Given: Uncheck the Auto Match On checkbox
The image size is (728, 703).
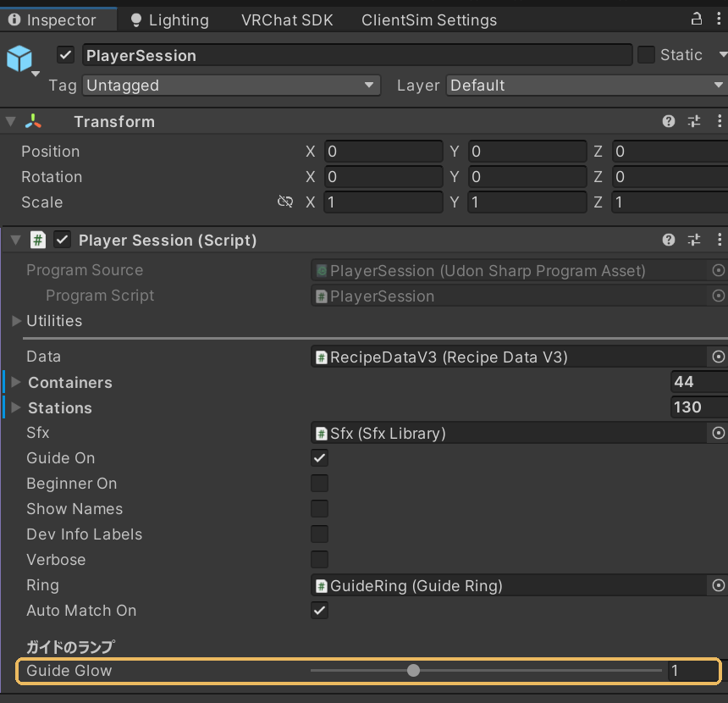Looking at the screenshot, I should 319,610.
